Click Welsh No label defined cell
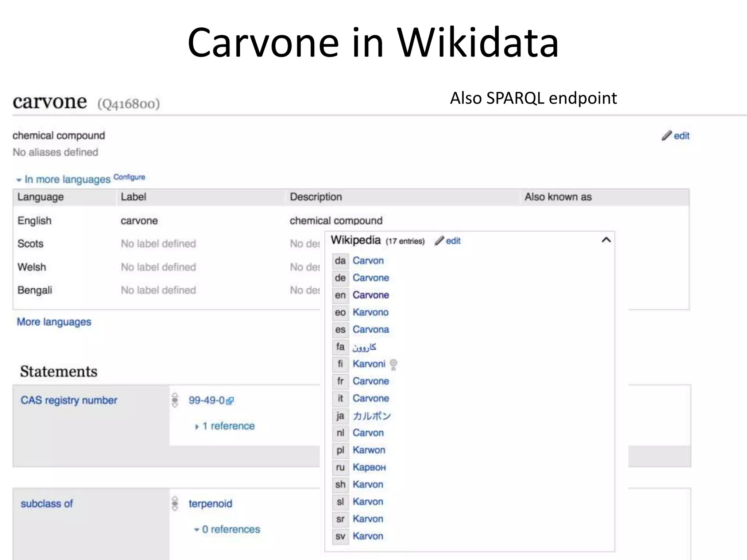The image size is (747, 560). coord(158,267)
